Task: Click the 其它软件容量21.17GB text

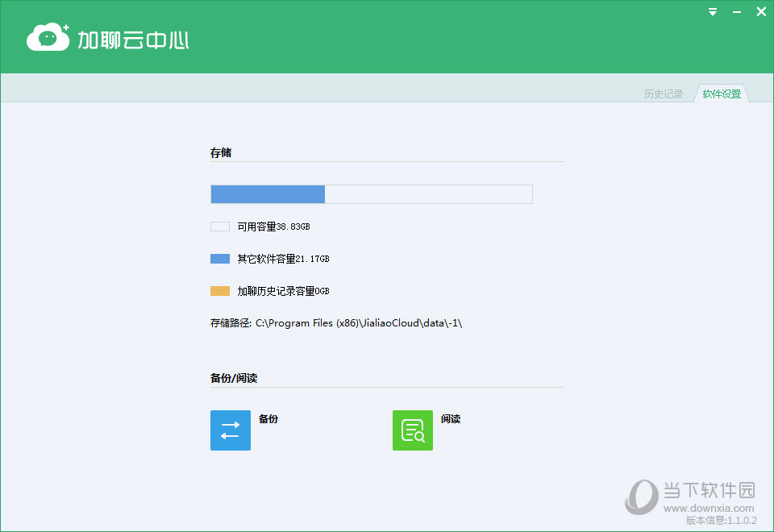Action: [x=283, y=259]
